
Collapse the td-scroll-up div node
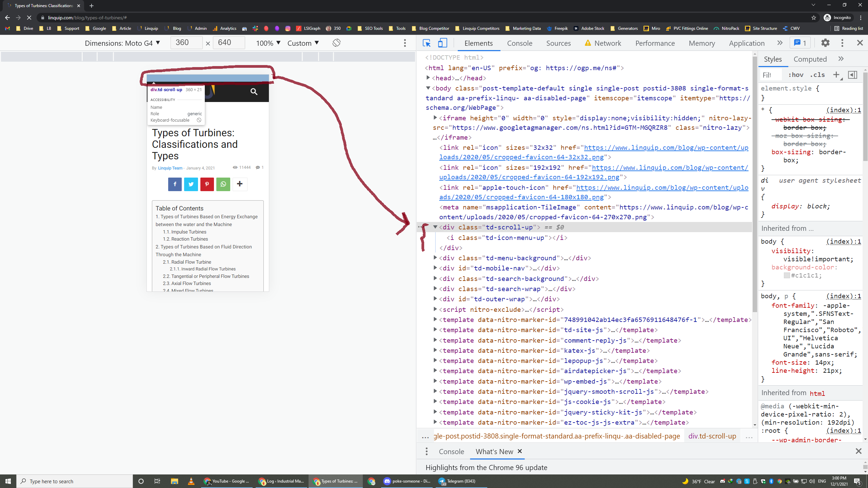tap(435, 227)
